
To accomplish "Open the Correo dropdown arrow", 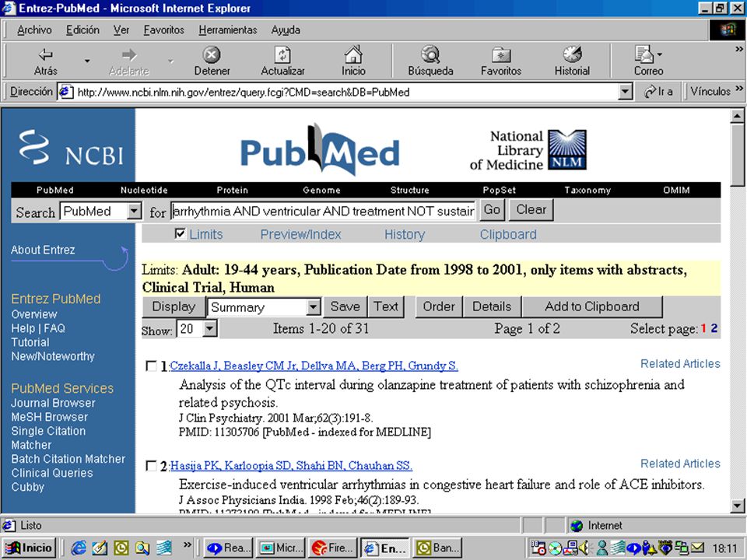I will click(x=659, y=54).
